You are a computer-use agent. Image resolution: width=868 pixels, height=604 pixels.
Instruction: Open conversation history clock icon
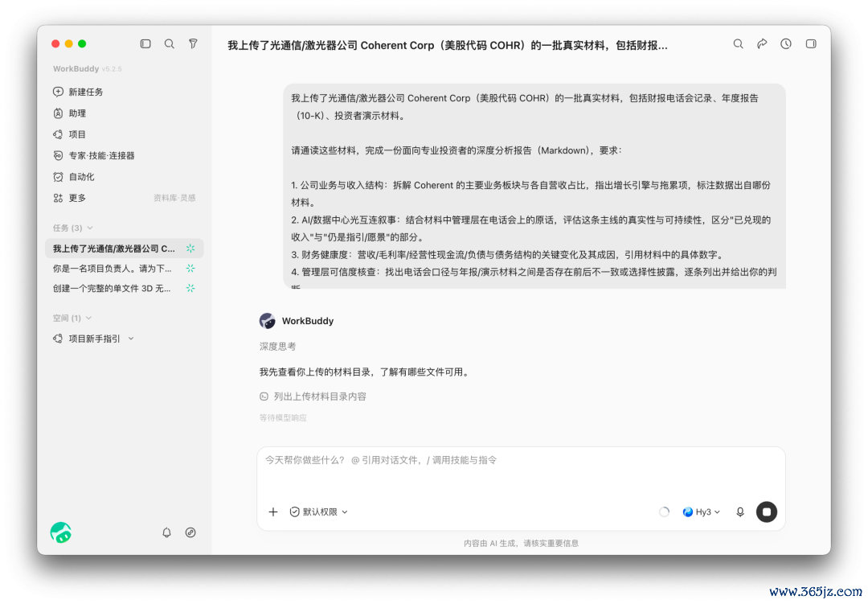click(x=786, y=43)
